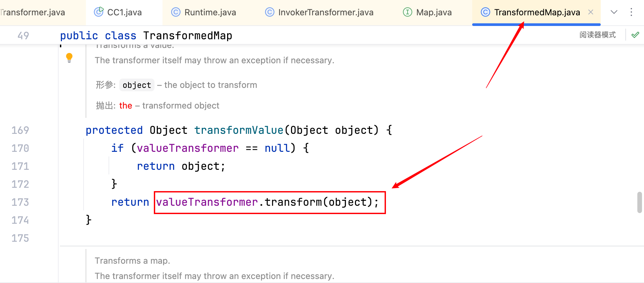Click the TransformedMap.java class icon
Screen dimensions: 644x283
[485, 12]
